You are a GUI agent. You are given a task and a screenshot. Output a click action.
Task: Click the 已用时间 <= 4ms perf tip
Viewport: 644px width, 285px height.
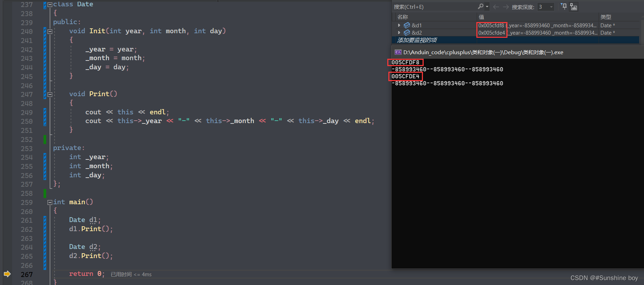131,275
